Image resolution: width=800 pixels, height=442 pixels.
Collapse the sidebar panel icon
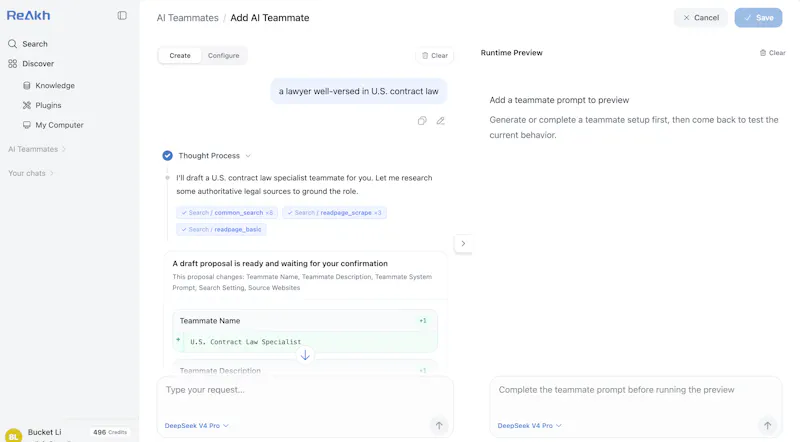point(122,15)
